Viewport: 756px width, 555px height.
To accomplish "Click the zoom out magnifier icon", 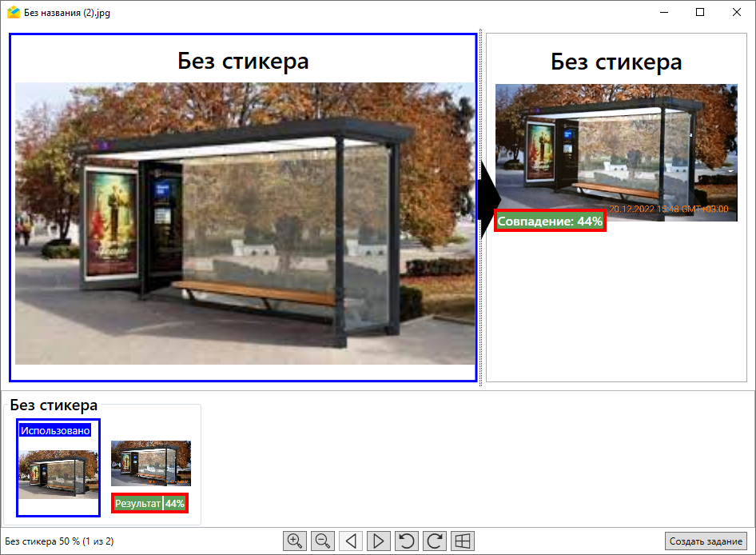I will click(x=323, y=541).
